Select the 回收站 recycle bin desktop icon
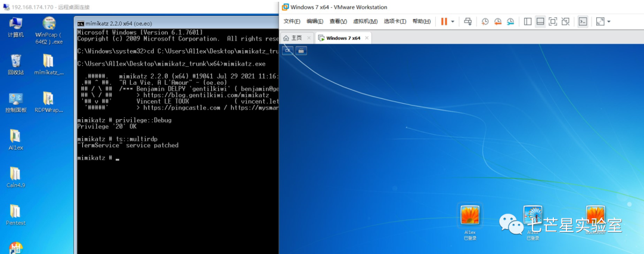 point(16,64)
